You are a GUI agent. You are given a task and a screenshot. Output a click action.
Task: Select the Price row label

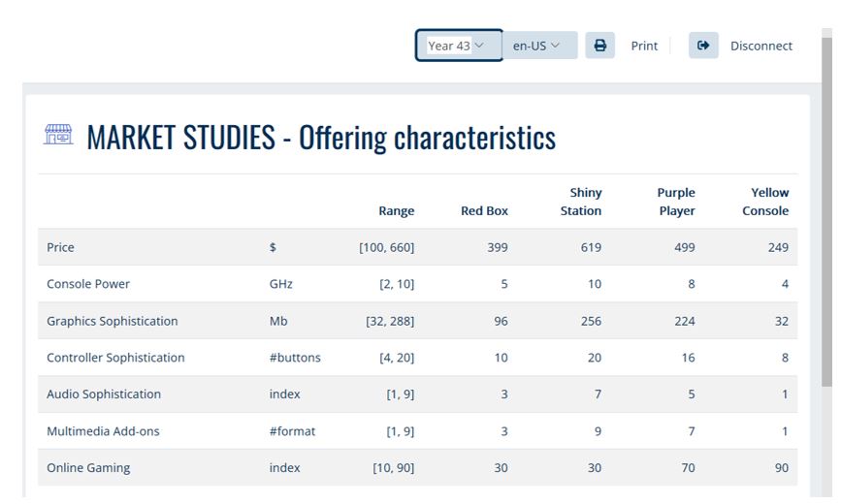pyautogui.click(x=60, y=247)
